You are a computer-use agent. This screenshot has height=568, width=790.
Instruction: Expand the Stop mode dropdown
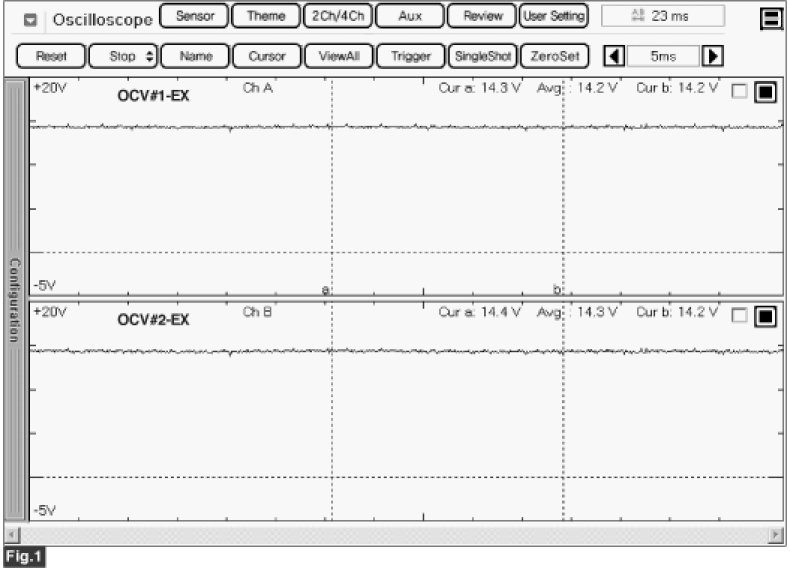122,56
